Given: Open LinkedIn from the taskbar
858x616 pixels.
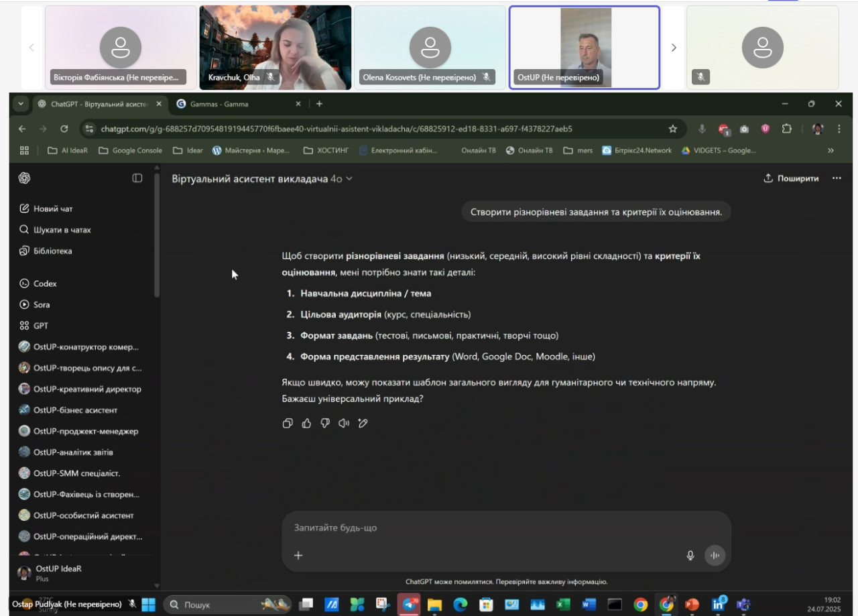Looking at the screenshot, I should (718, 605).
